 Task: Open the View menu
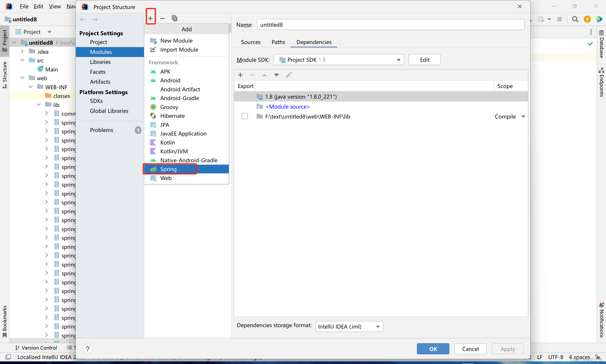[55, 6]
